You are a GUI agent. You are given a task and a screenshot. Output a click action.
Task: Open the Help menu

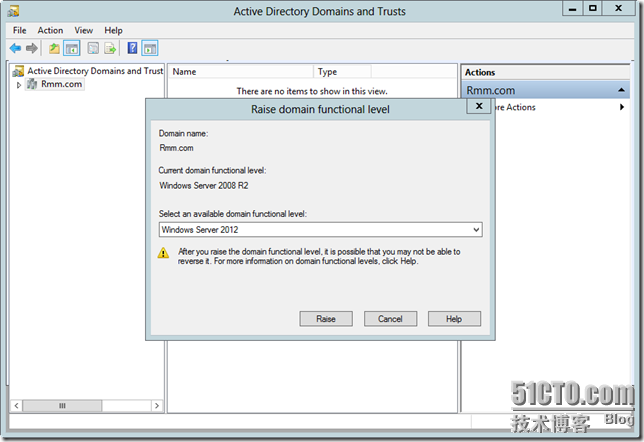click(113, 30)
